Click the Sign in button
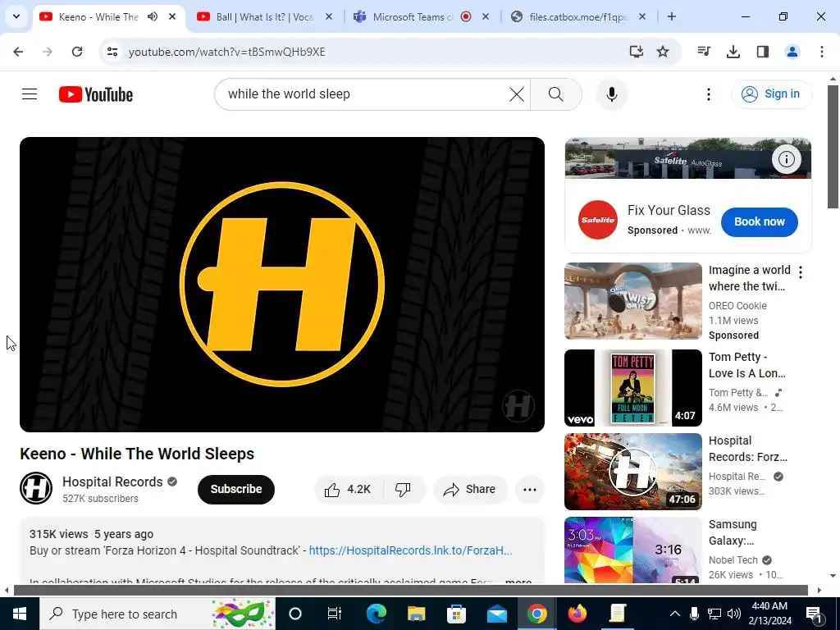The height and width of the screenshot is (630, 840). pos(771,94)
